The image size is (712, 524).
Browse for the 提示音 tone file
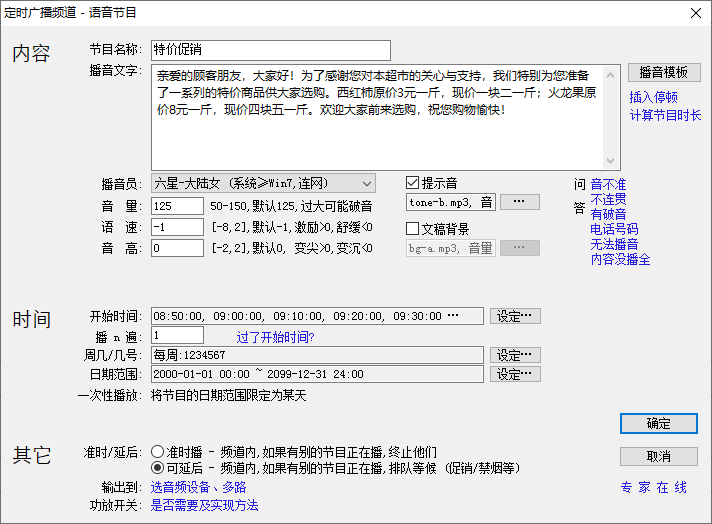[x=519, y=202]
